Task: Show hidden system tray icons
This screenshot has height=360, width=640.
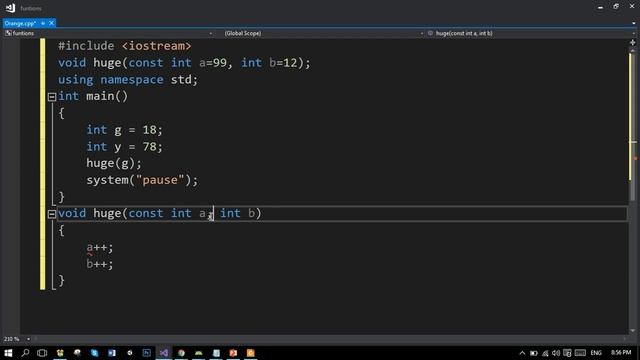Action: pyautogui.click(x=522, y=353)
